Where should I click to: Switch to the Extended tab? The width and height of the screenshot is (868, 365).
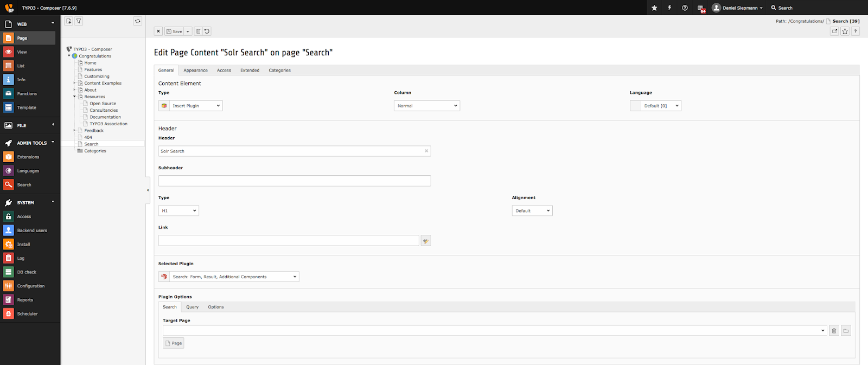250,71
